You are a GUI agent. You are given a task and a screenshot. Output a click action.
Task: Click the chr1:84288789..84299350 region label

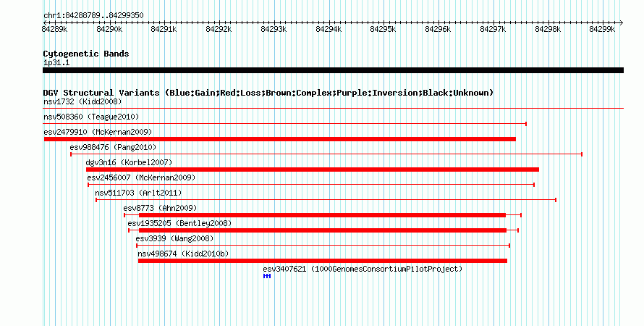pos(93,15)
